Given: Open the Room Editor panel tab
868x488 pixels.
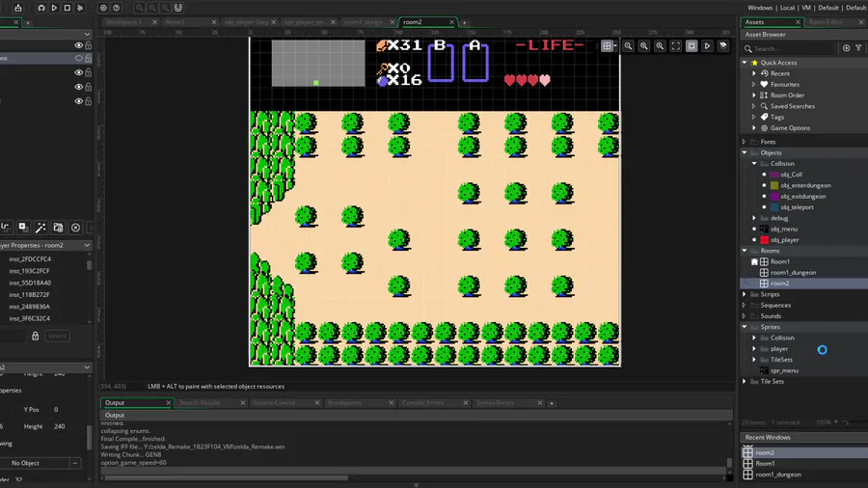Looking at the screenshot, I should [833, 22].
